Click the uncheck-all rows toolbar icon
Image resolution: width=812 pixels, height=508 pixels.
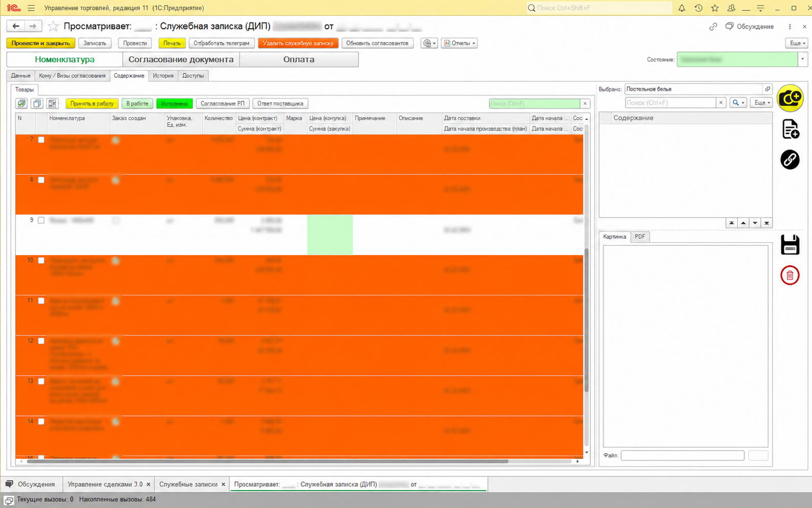[37, 103]
